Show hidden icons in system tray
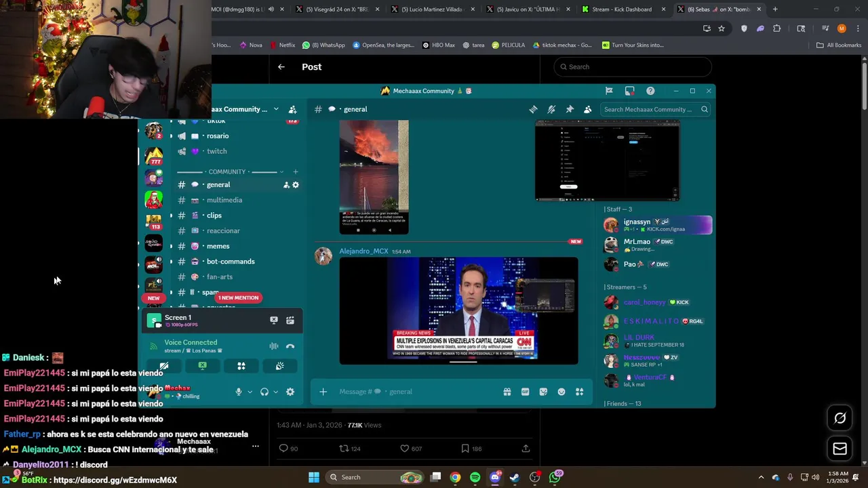This screenshot has width=868, height=488. [x=761, y=477]
